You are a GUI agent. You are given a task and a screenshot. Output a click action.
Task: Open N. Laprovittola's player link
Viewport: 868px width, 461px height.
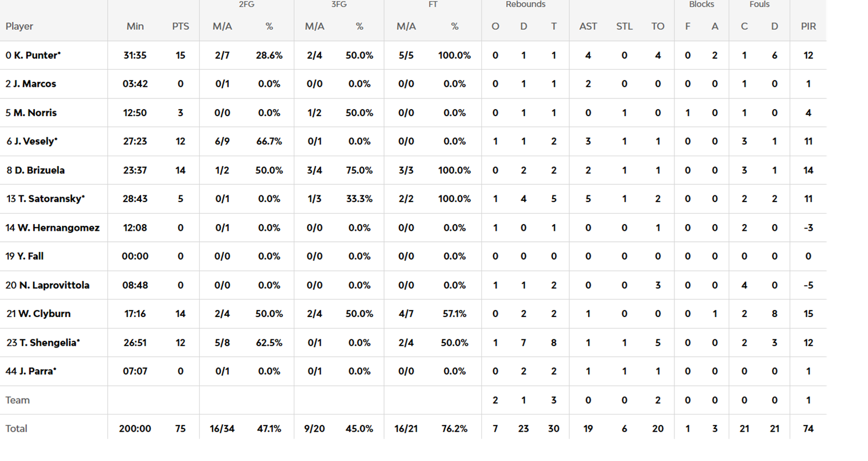[54, 285]
